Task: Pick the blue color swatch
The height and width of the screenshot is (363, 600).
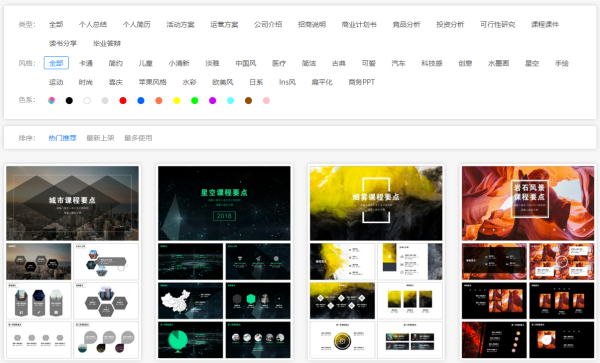Action: click(x=141, y=101)
